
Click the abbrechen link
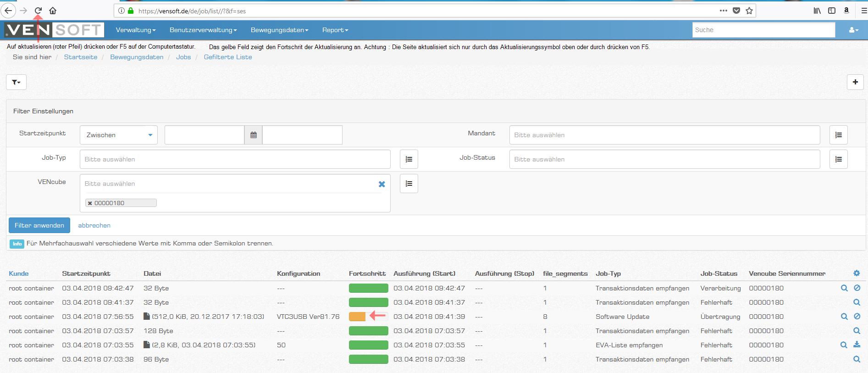(x=94, y=225)
